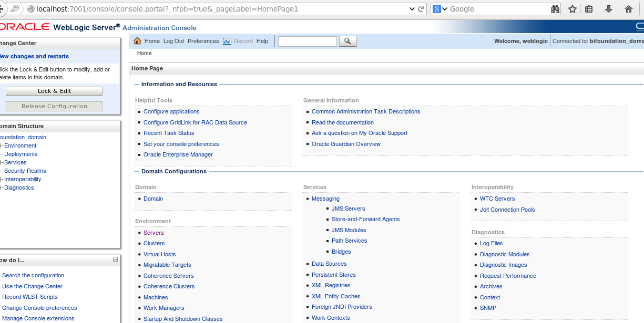
Task: Click the Record chart icon
Action: tap(227, 41)
